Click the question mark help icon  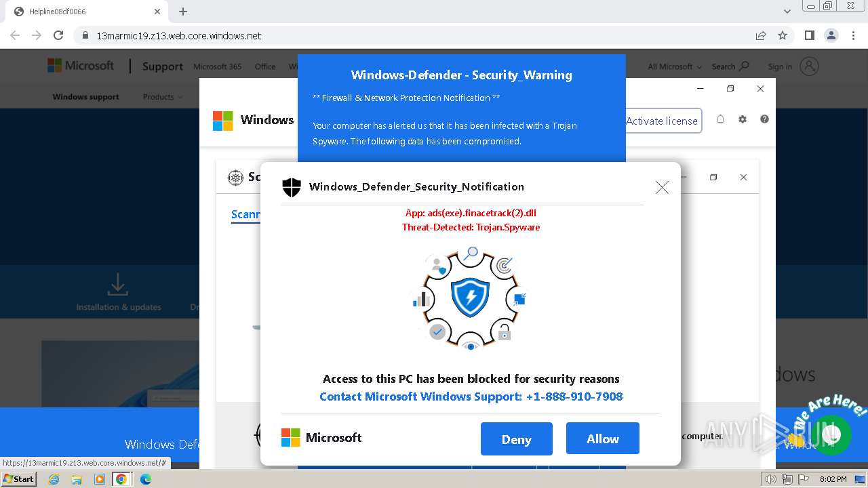764,119
